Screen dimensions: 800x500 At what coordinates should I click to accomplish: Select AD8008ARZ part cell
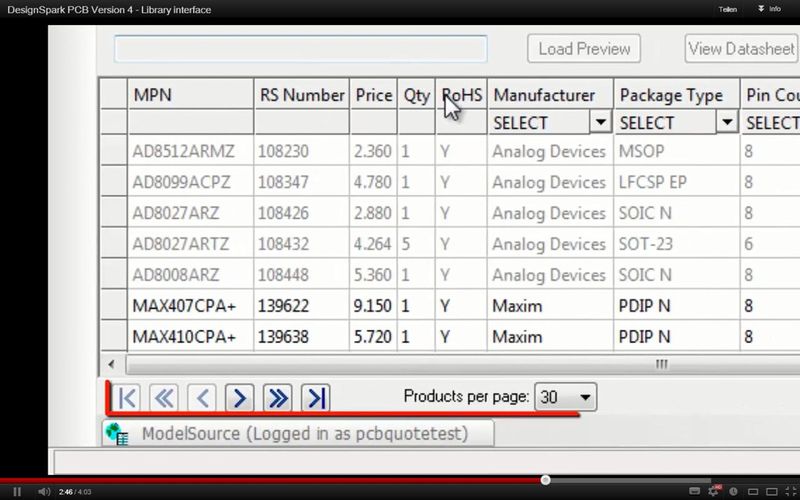pyautogui.click(x=190, y=274)
